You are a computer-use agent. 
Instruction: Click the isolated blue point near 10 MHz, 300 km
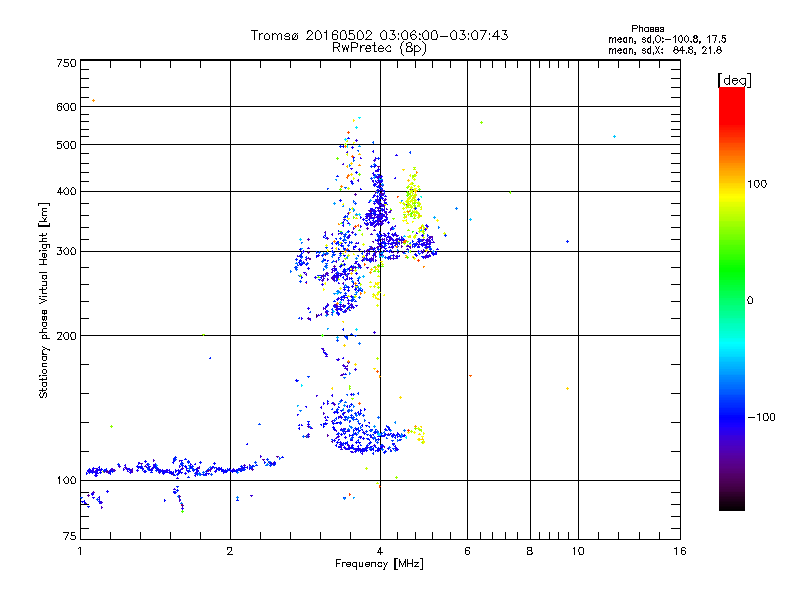pos(567,242)
